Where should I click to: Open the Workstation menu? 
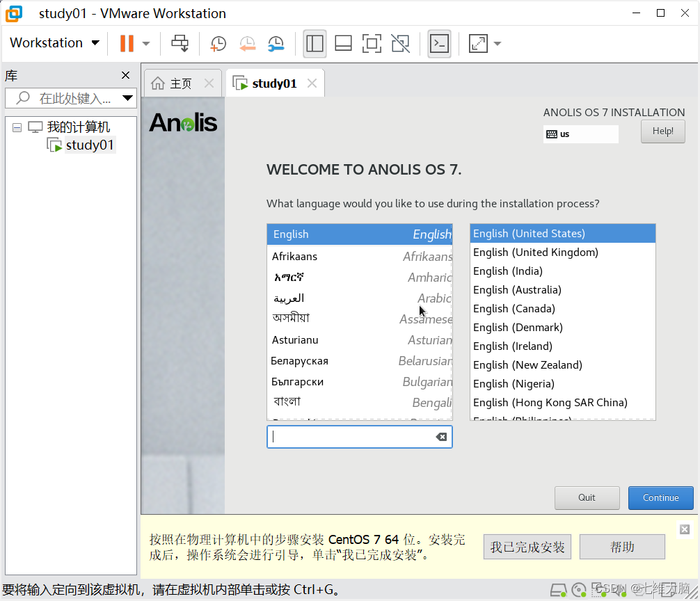[54, 43]
